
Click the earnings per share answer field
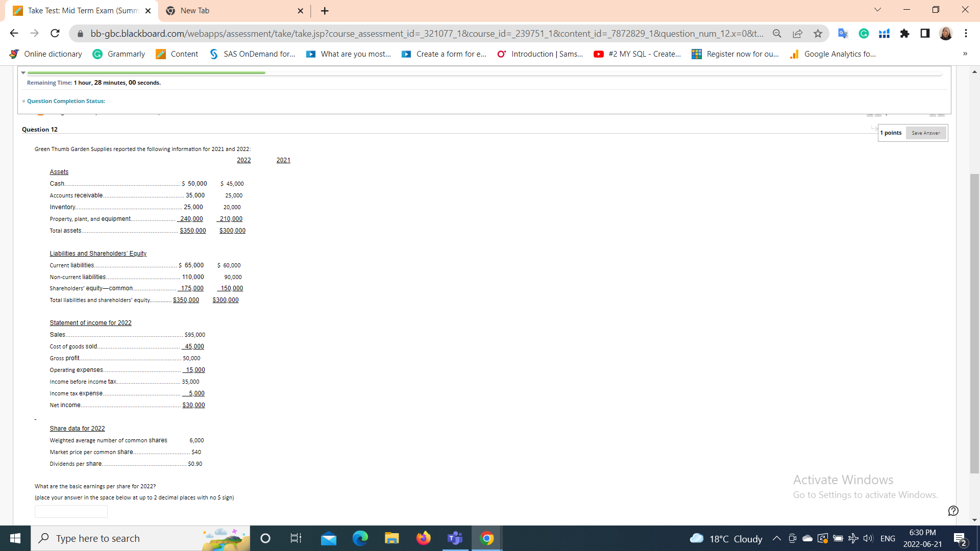(x=70, y=511)
